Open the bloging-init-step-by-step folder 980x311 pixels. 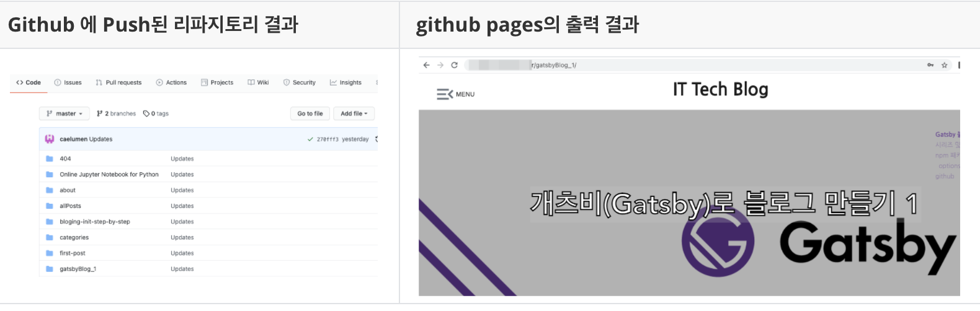(95, 222)
